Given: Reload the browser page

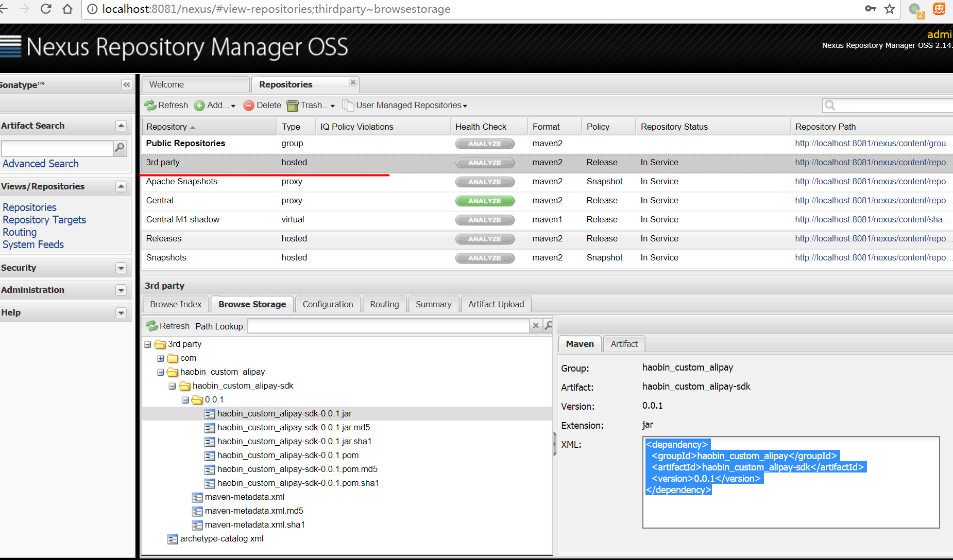Looking at the screenshot, I should [x=46, y=9].
